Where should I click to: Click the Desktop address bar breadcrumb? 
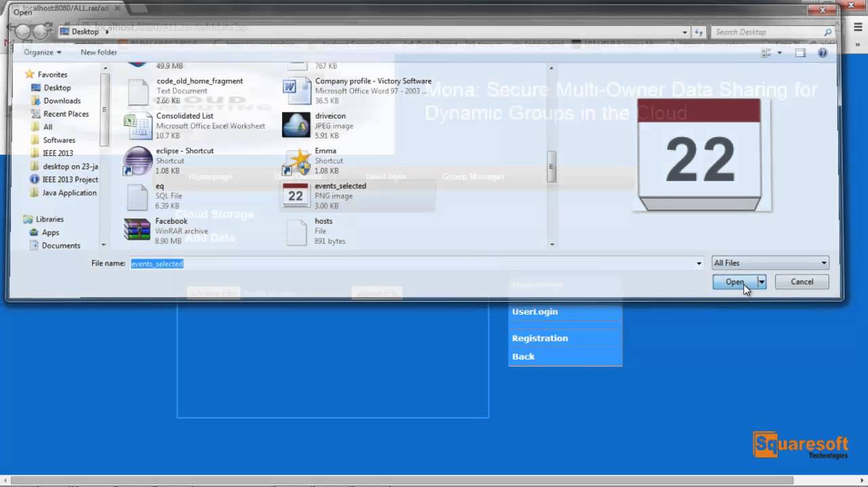85,32
